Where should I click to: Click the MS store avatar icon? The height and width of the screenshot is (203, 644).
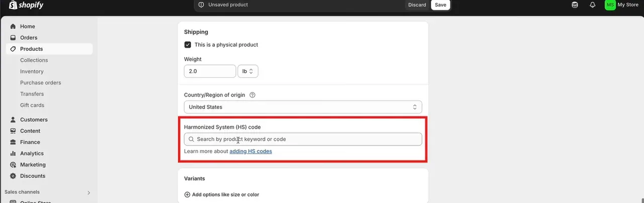(610, 5)
